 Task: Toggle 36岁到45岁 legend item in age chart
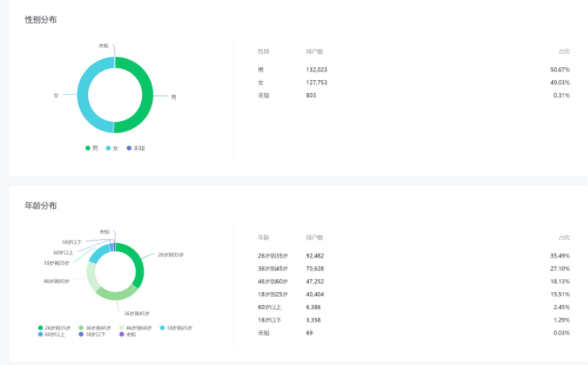click(95, 328)
